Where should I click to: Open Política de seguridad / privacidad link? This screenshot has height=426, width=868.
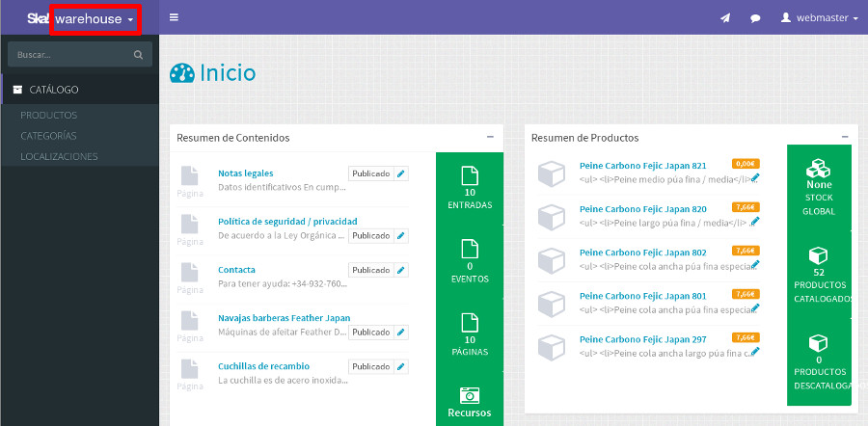coord(287,222)
